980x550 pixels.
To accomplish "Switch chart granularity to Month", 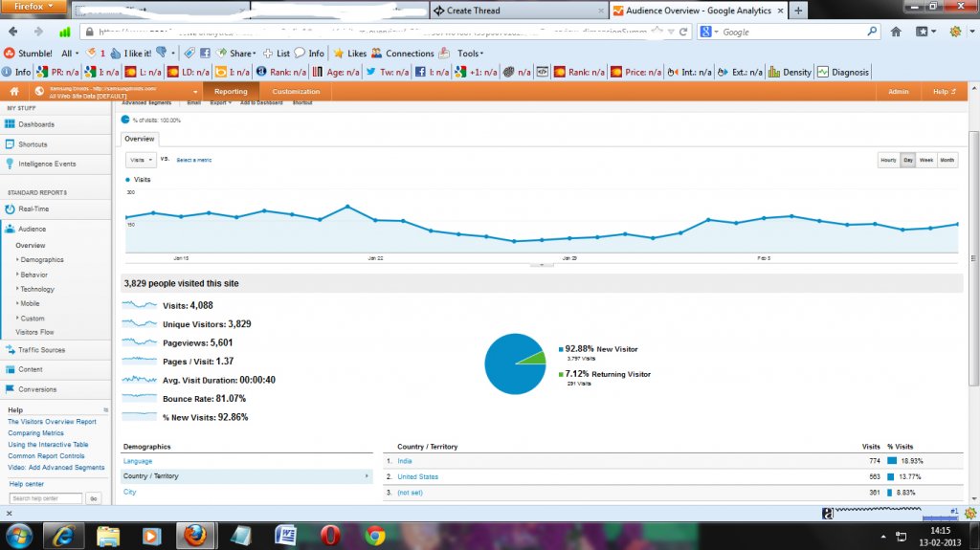I will (x=947, y=160).
